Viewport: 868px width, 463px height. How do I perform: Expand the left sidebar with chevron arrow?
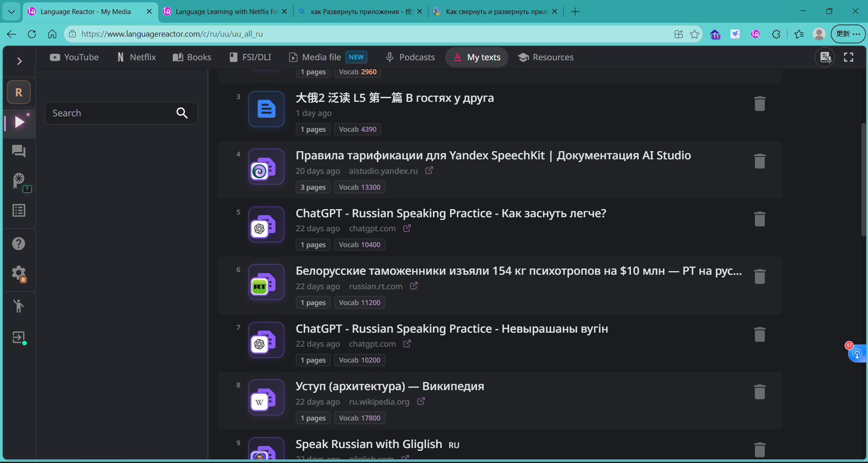(19, 61)
